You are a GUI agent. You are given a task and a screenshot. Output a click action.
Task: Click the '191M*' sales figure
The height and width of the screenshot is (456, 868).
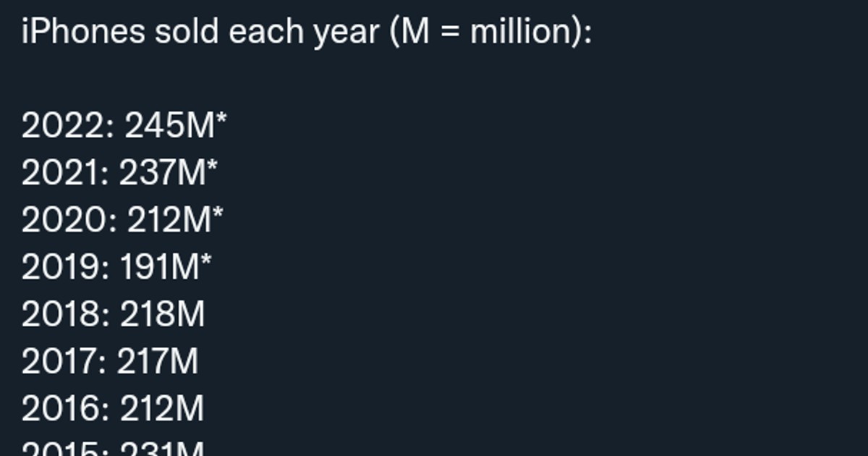[x=166, y=268]
